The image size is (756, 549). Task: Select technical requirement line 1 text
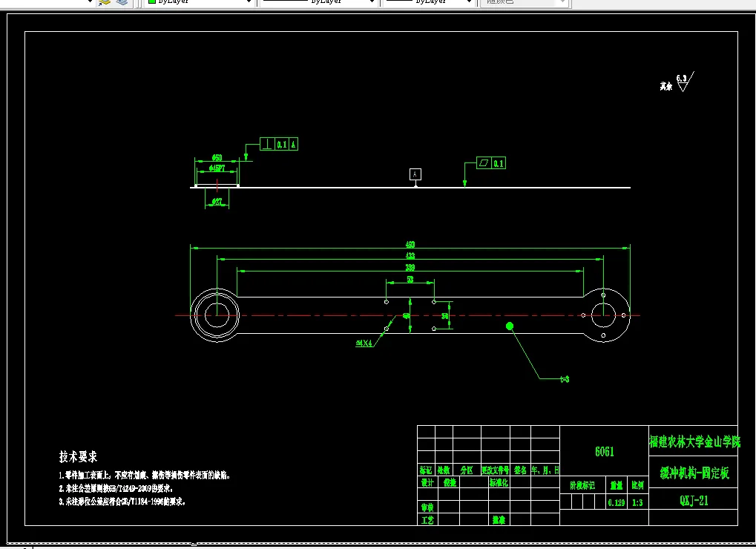coord(145,476)
